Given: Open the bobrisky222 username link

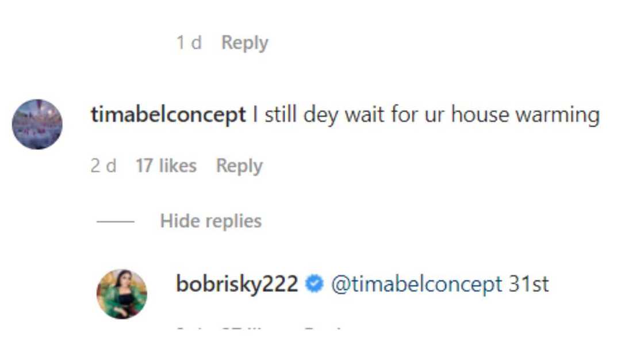Looking at the screenshot, I should (x=237, y=285).
